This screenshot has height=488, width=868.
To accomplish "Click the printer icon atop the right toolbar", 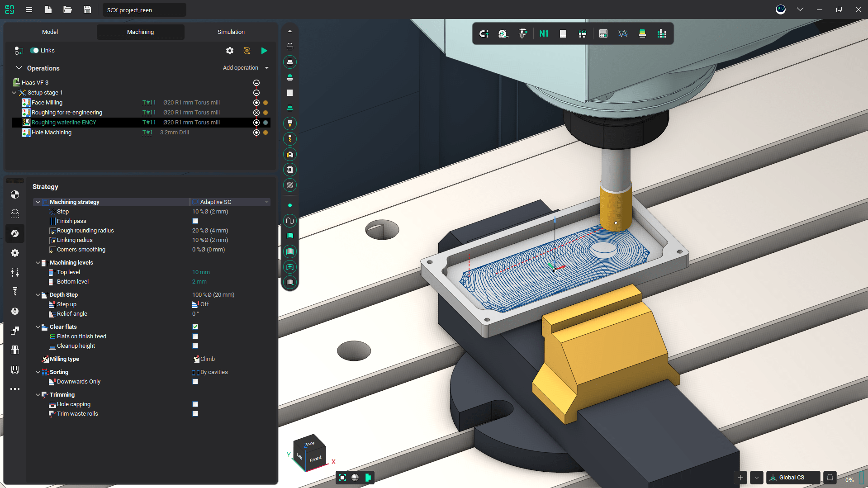I will (290, 47).
